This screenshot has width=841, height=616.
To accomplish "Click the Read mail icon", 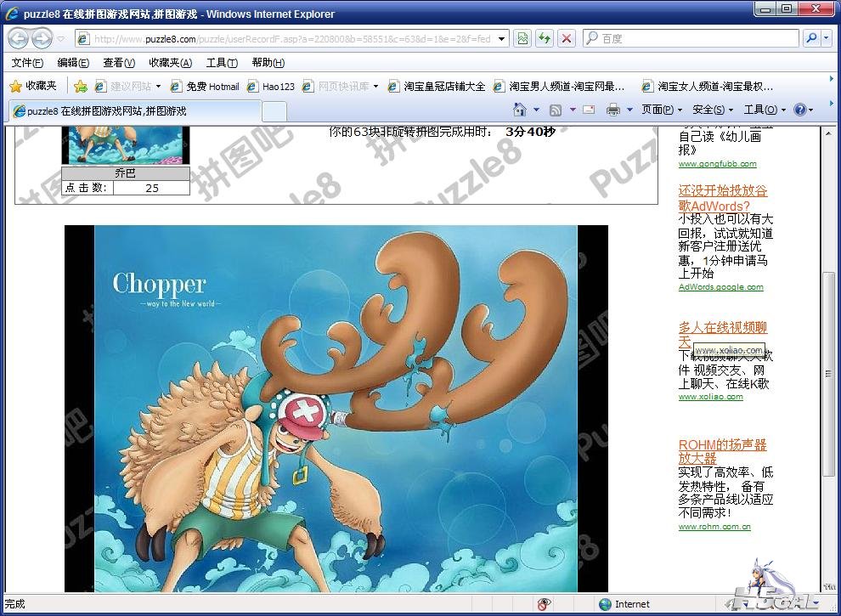I will (589, 110).
